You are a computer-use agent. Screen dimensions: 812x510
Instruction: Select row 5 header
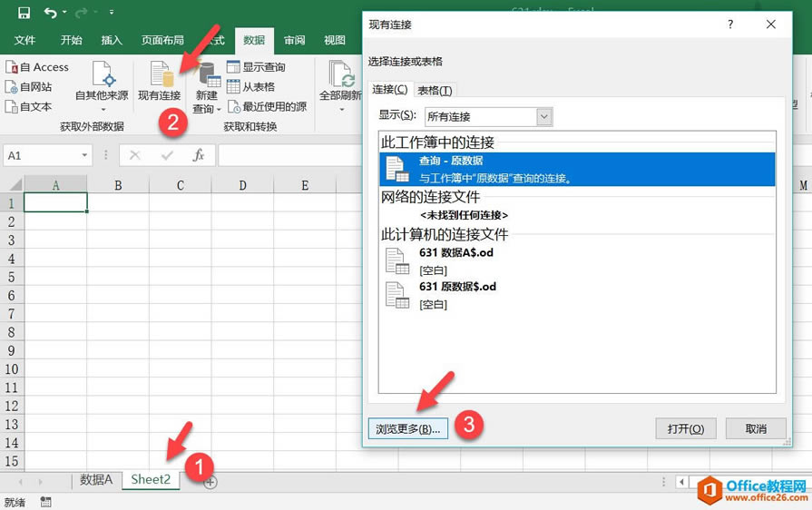point(12,277)
